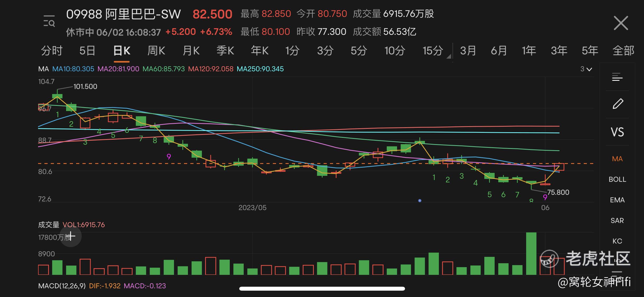Expand the chart count dropdown showing 3

(x=586, y=69)
